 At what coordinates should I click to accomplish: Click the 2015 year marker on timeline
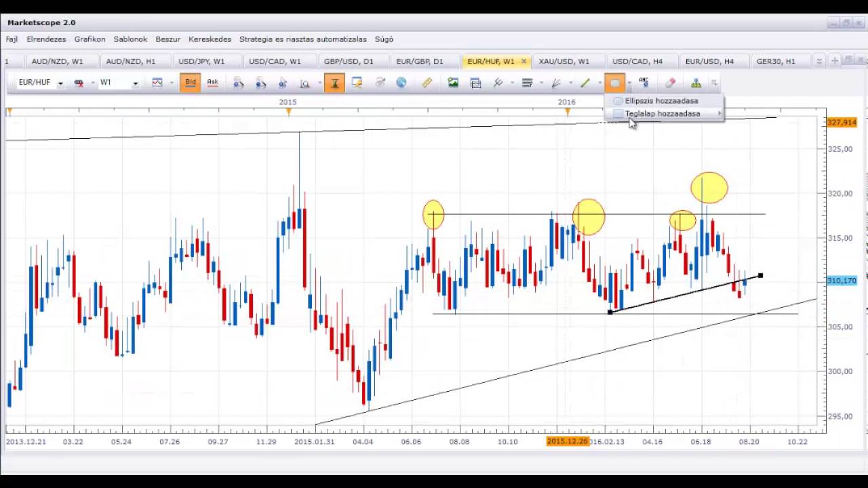click(288, 102)
